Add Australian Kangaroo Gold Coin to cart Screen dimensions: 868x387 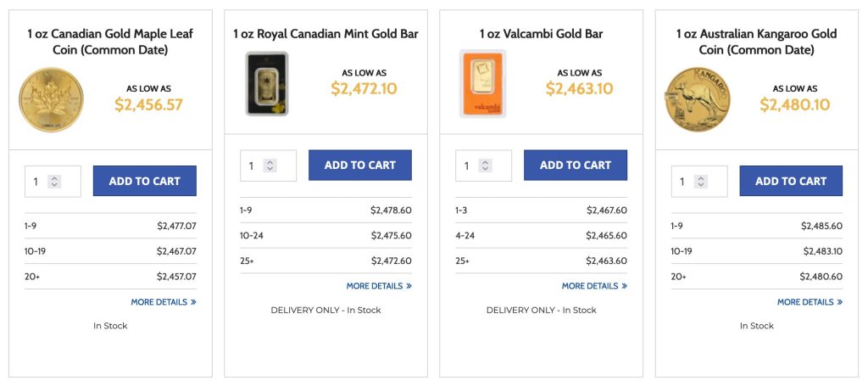click(791, 181)
